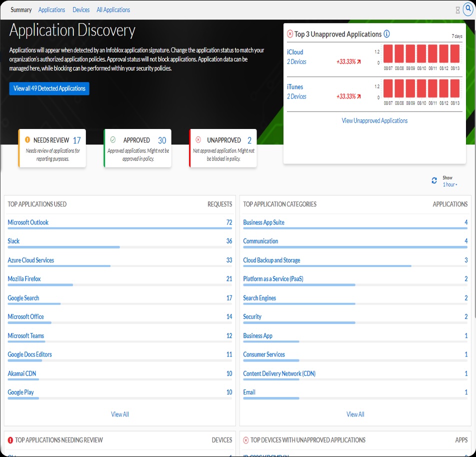
Task: Click View all 49 Detected Applications button
Action: click(49, 88)
